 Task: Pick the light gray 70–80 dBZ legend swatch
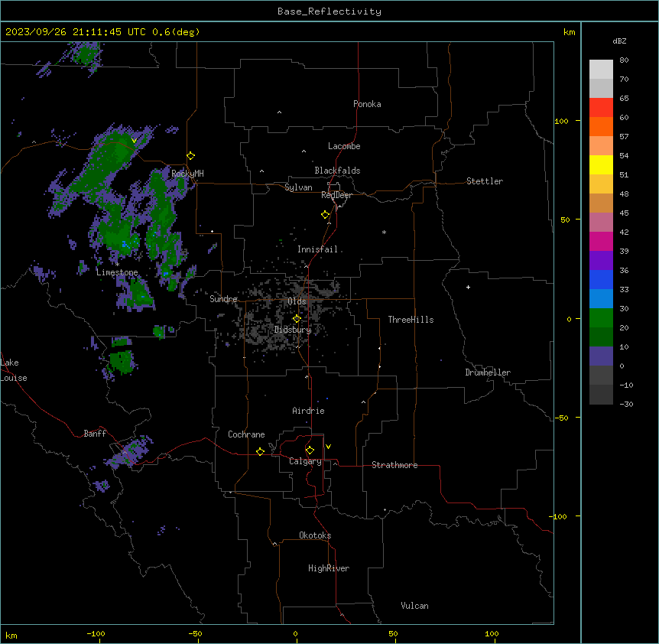point(601,70)
